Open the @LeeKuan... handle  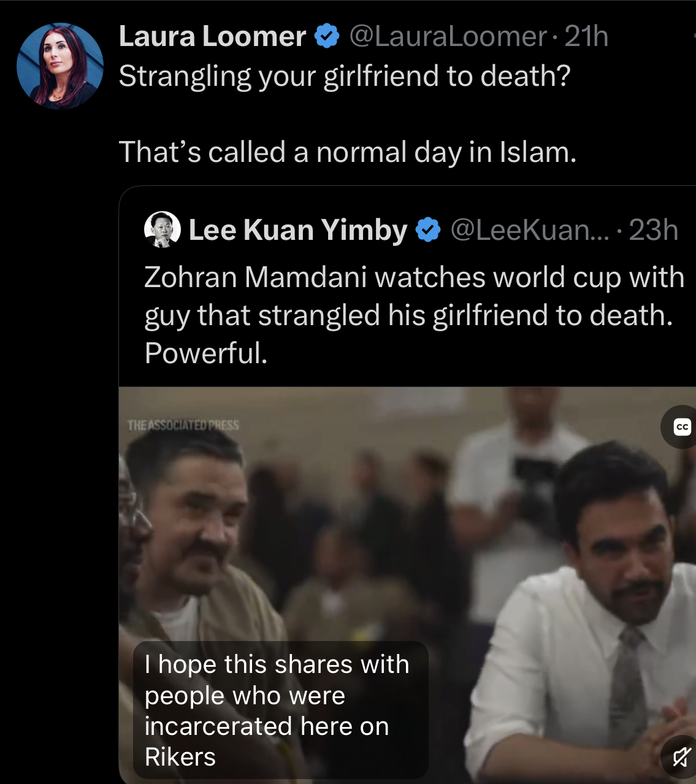coord(530,230)
